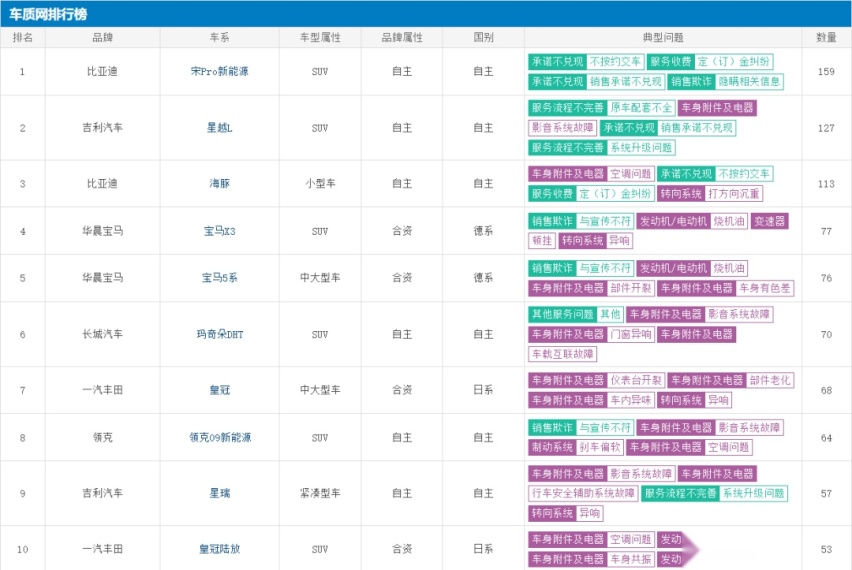Click the 比亚迪 brand cell in row 1
Image resolution: width=852 pixels, height=570 pixels.
tap(102, 72)
